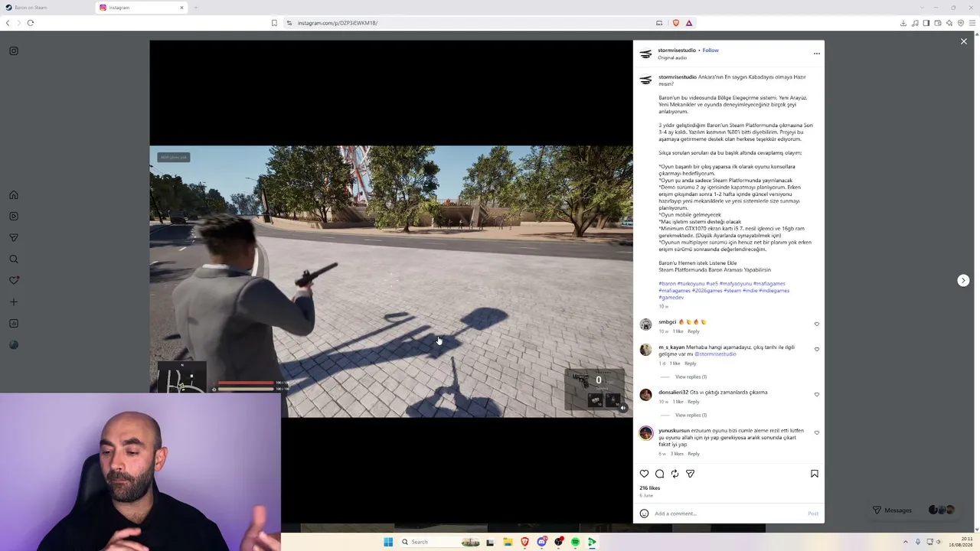Like the yunuskursun comment
The height and width of the screenshot is (551, 980).
(x=817, y=432)
